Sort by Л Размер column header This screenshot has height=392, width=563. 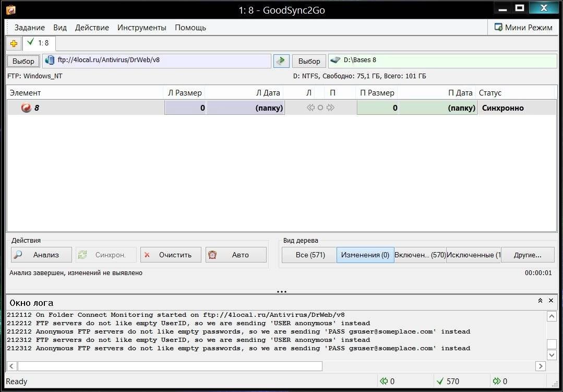[185, 93]
